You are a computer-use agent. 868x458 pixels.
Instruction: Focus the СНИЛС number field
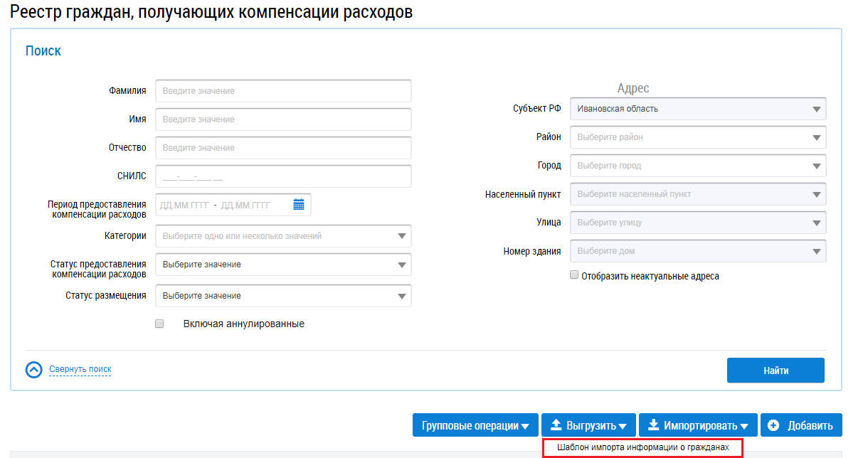282,176
